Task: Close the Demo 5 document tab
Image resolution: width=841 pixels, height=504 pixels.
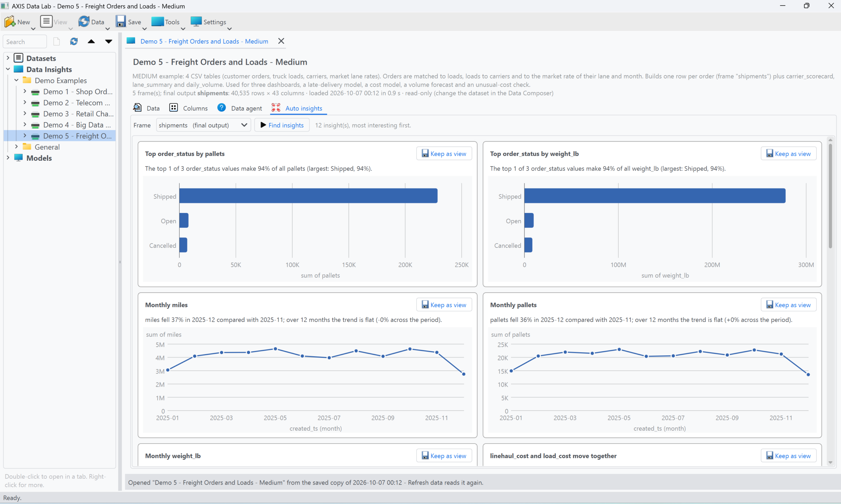Action: pyautogui.click(x=281, y=41)
